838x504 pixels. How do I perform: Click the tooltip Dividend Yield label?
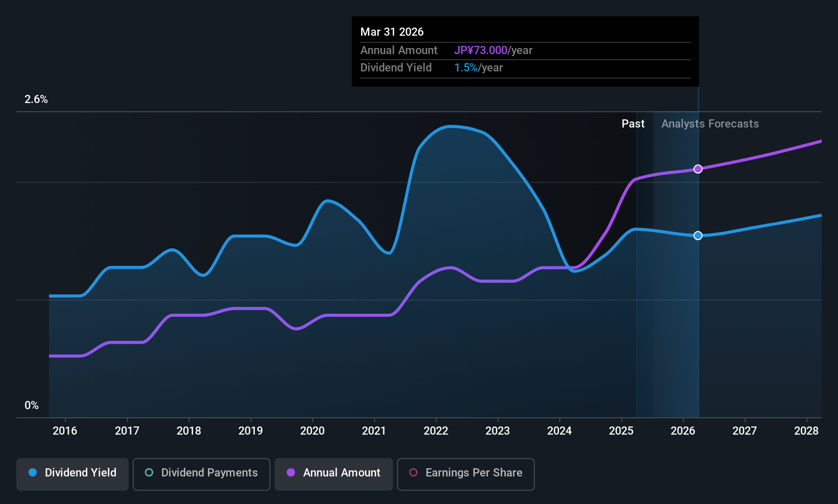coord(396,68)
